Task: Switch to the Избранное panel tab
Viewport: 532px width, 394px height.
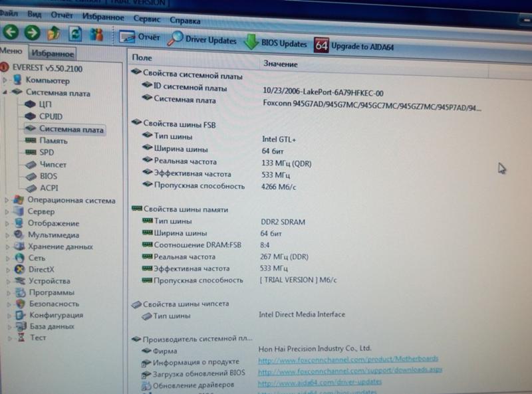Action: pos(53,54)
